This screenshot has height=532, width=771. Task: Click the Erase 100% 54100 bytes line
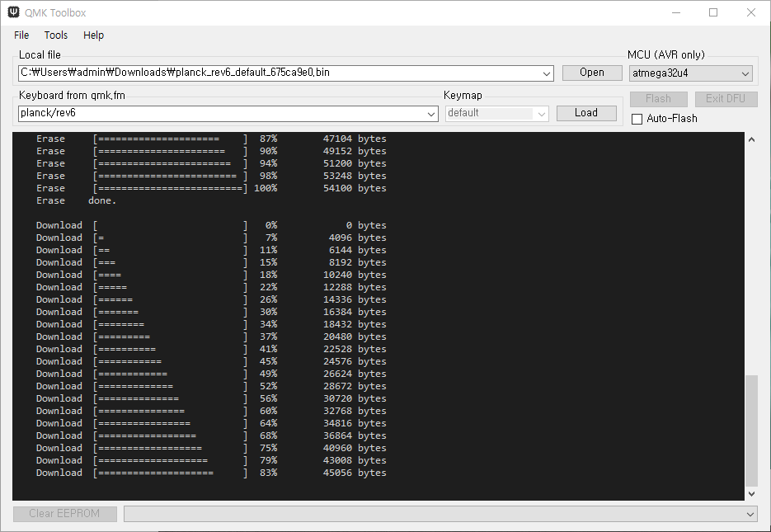point(211,188)
